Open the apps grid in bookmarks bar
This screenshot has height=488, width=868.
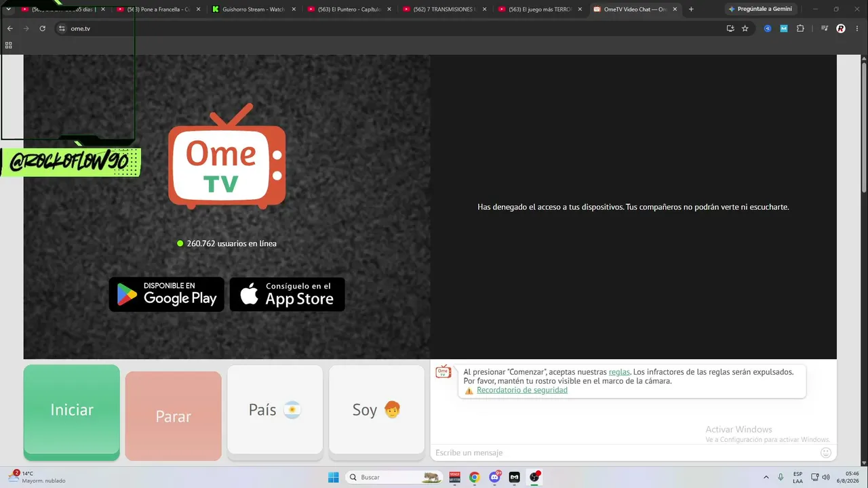tap(8, 45)
